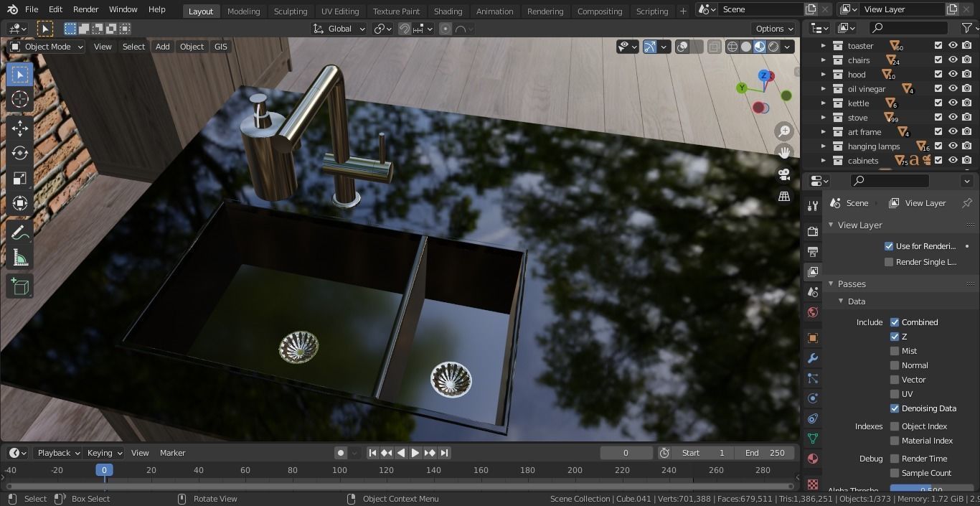Viewport: 980px width, 506px height.
Task: Uncheck the Combined pass checkbox
Action: (895, 322)
